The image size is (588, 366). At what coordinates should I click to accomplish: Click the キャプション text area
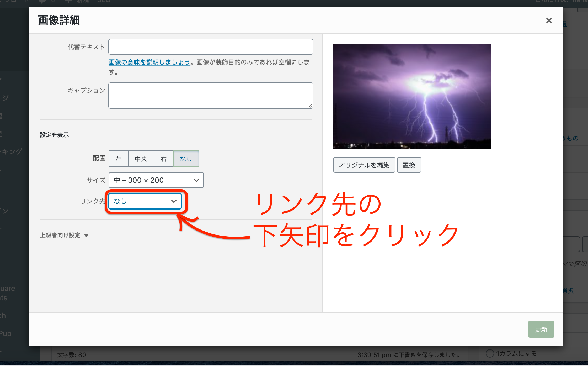pyautogui.click(x=211, y=95)
